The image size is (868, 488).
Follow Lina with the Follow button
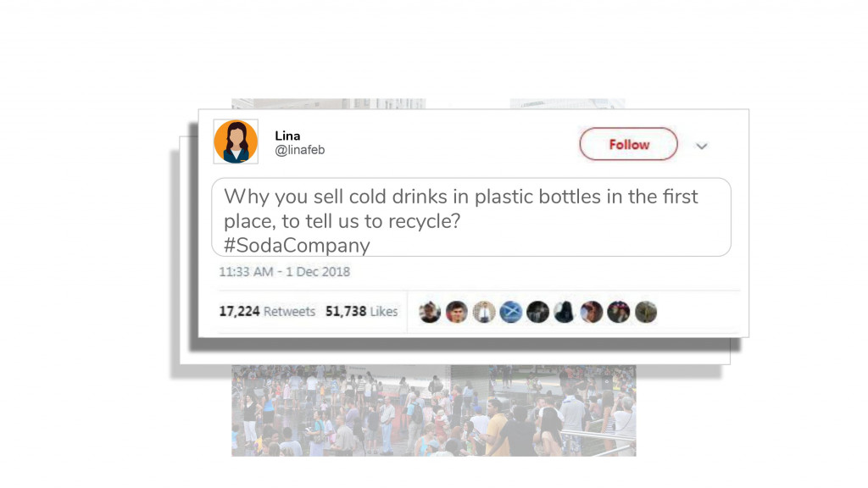[x=628, y=144]
